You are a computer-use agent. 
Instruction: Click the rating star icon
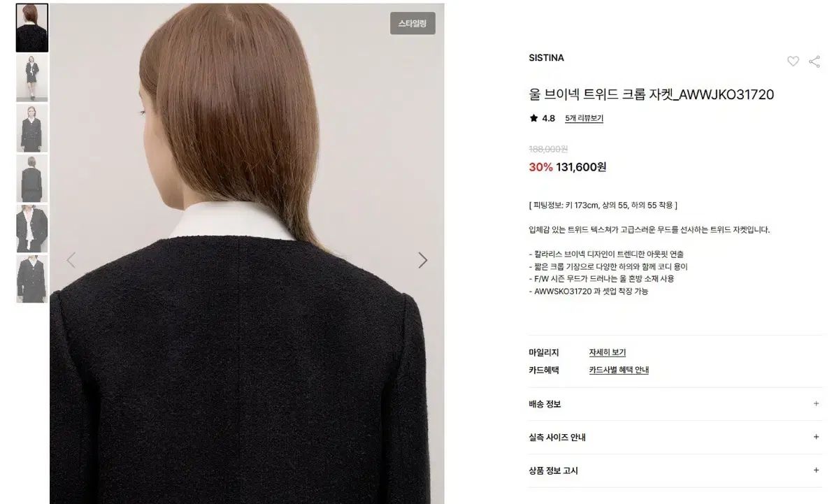(x=533, y=118)
